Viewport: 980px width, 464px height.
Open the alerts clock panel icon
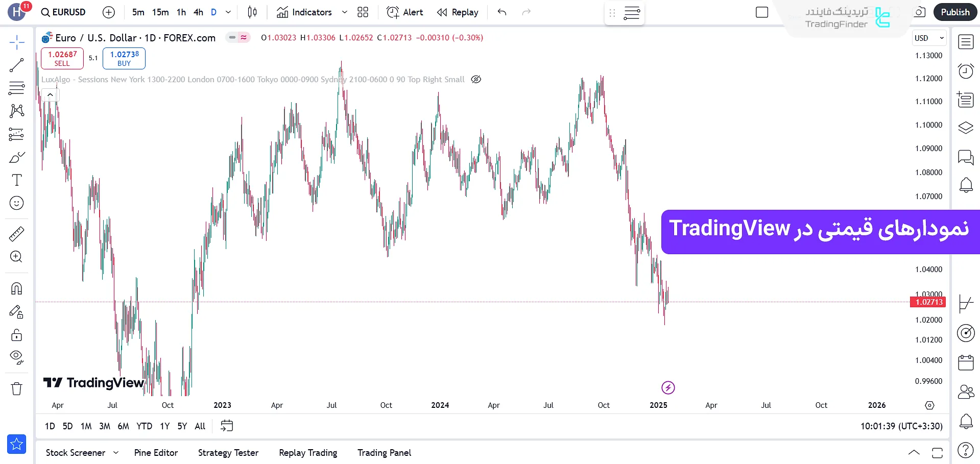pos(965,71)
